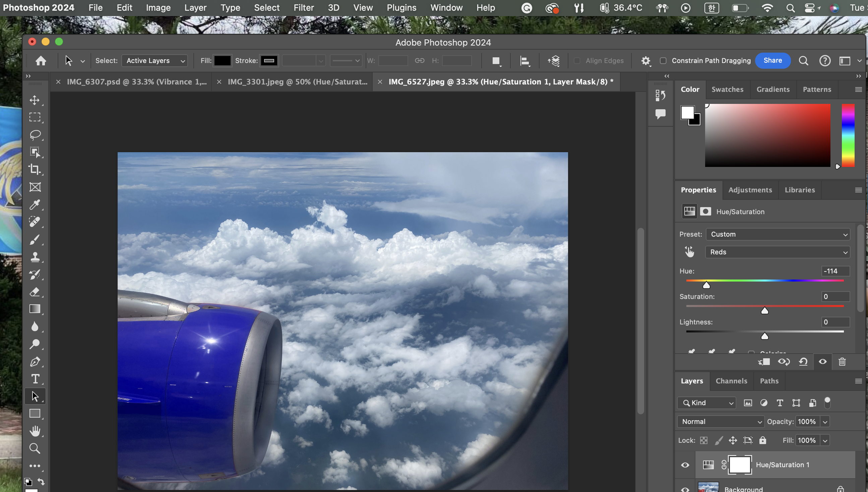Select the Eraser tool
Screen dimensions: 868x492
click(35, 292)
